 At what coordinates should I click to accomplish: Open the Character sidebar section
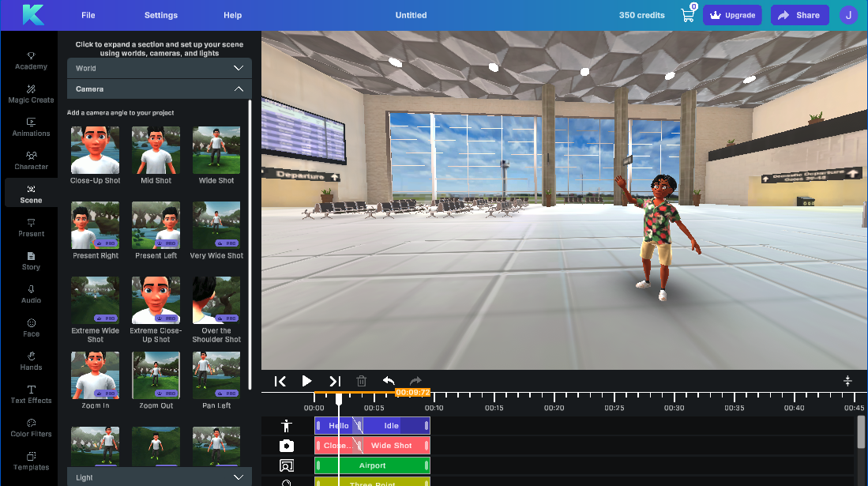pyautogui.click(x=31, y=160)
